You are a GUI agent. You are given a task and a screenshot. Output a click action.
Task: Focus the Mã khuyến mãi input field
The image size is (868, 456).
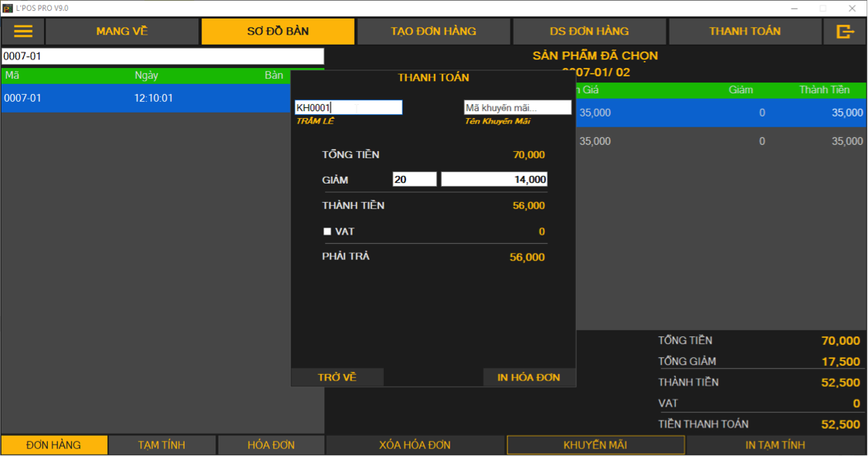[517, 108]
